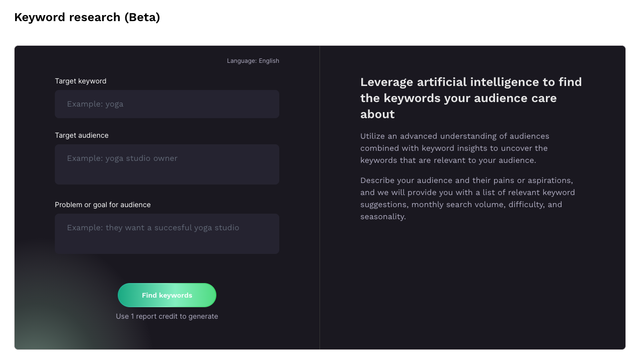Click the Problem or goal for audience label
The width and height of the screenshot is (638, 364).
point(103,205)
